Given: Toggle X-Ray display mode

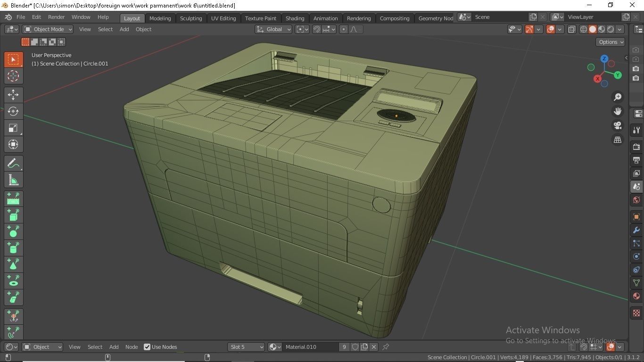Looking at the screenshot, I should (571, 29).
